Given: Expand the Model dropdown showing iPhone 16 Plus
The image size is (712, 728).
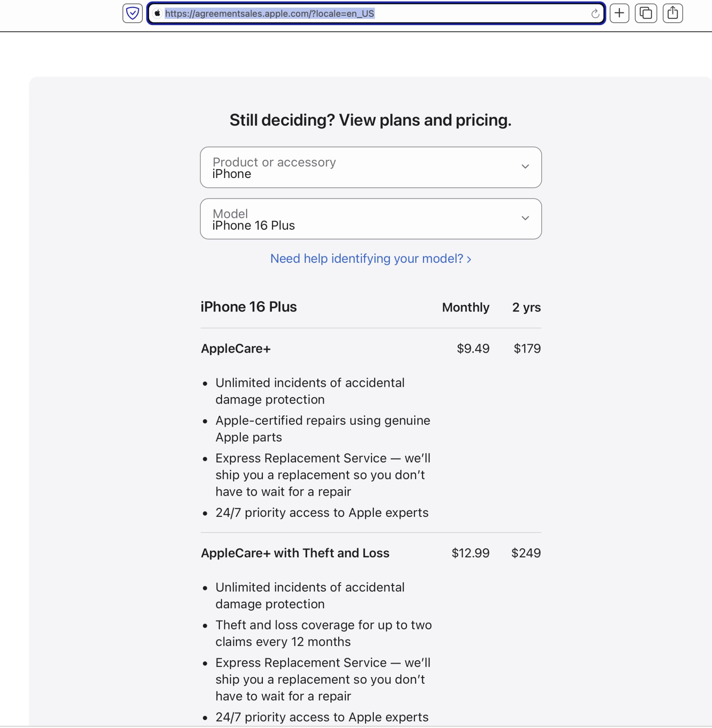Looking at the screenshot, I should [371, 219].
